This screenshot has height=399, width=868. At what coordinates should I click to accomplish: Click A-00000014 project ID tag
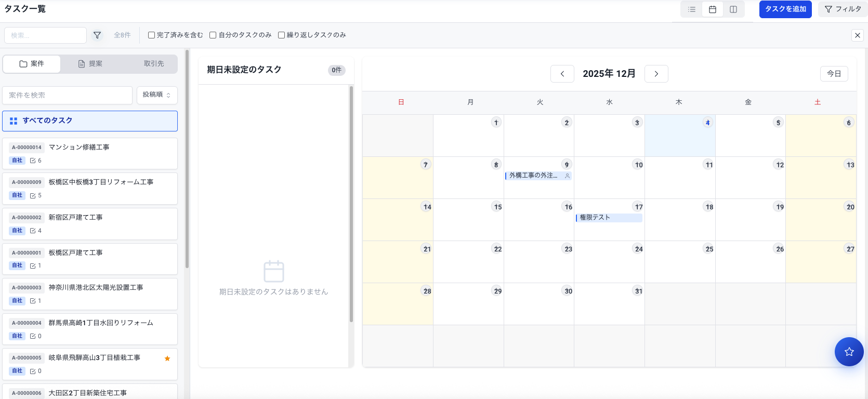coord(27,148)
